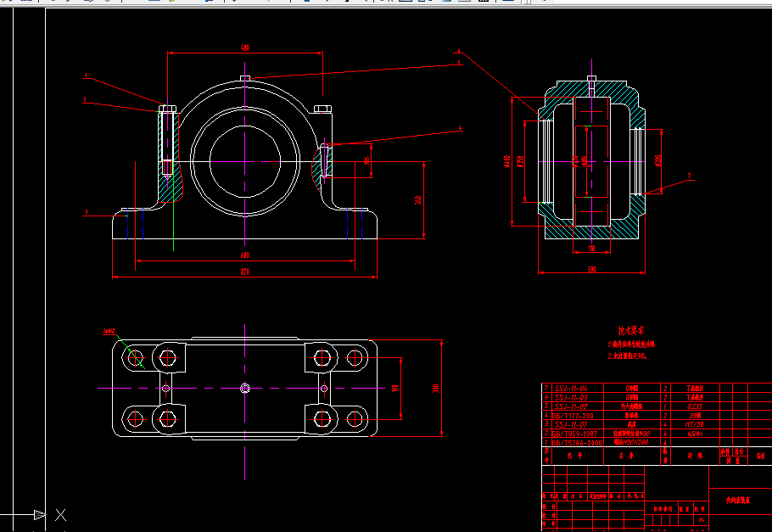
Task: Click the HT/50 material cell
Action: (695, 424)
